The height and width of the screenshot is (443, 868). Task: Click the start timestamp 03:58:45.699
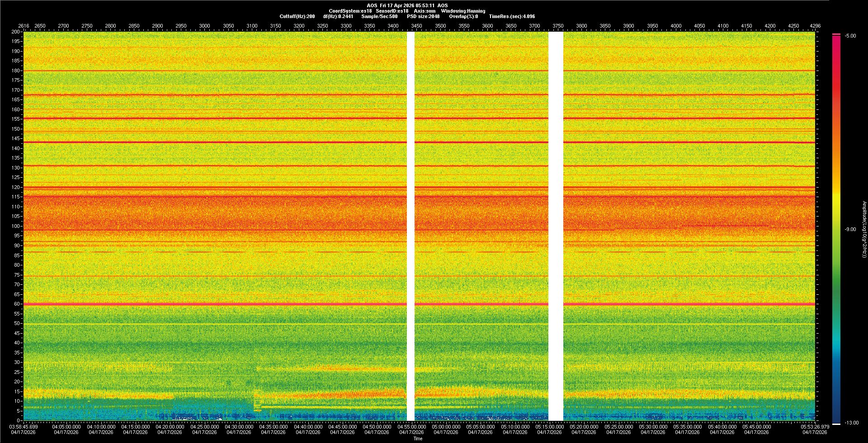point(24,427)
